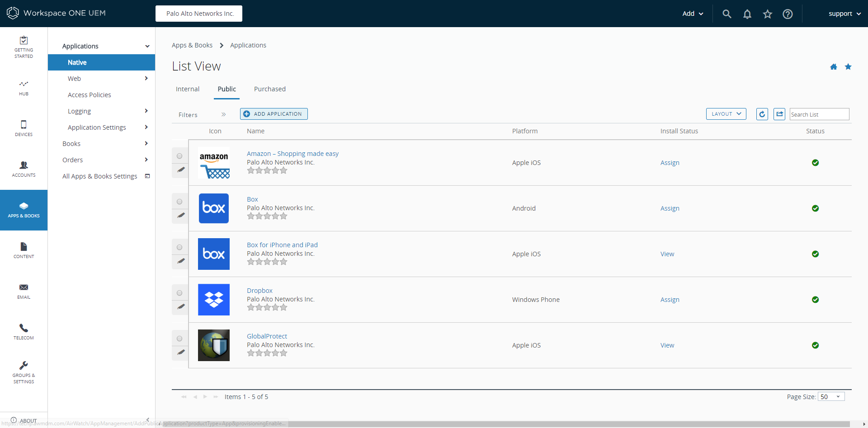Open the help question mark icon

point(788,14)
